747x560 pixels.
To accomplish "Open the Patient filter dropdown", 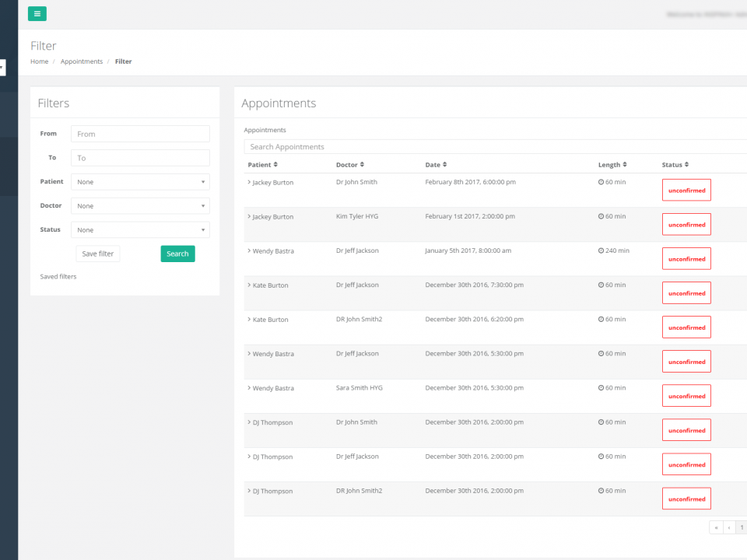I will 140,182.
